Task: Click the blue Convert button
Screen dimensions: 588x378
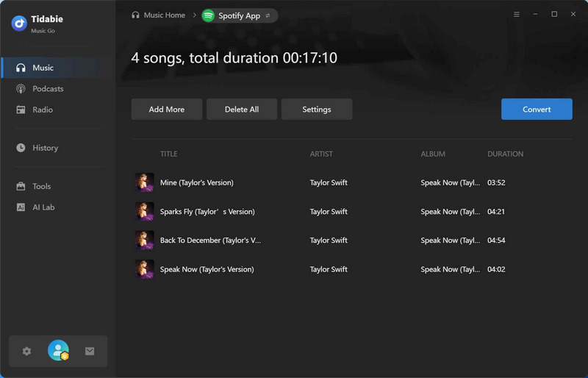Action: point(537,110)
